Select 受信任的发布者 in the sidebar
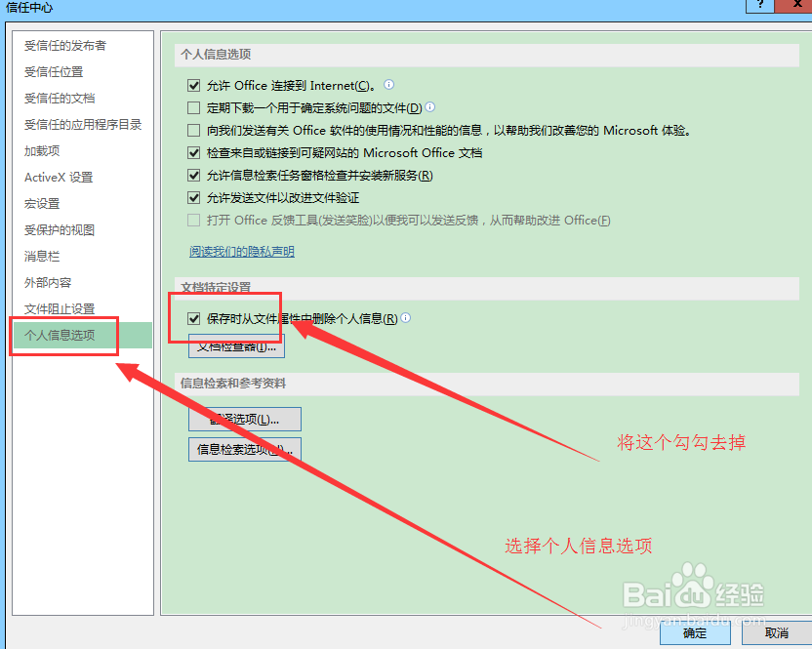This screenshot has height=649, width=812. tap(63, 45)
